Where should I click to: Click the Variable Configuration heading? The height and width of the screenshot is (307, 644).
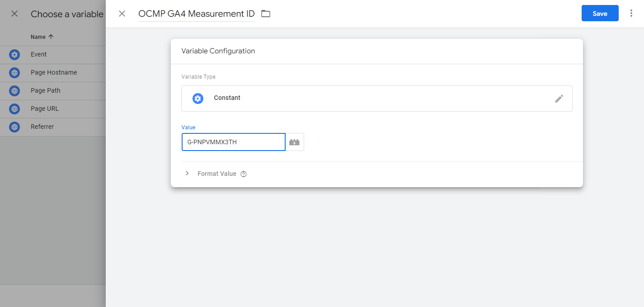(218, 51)
